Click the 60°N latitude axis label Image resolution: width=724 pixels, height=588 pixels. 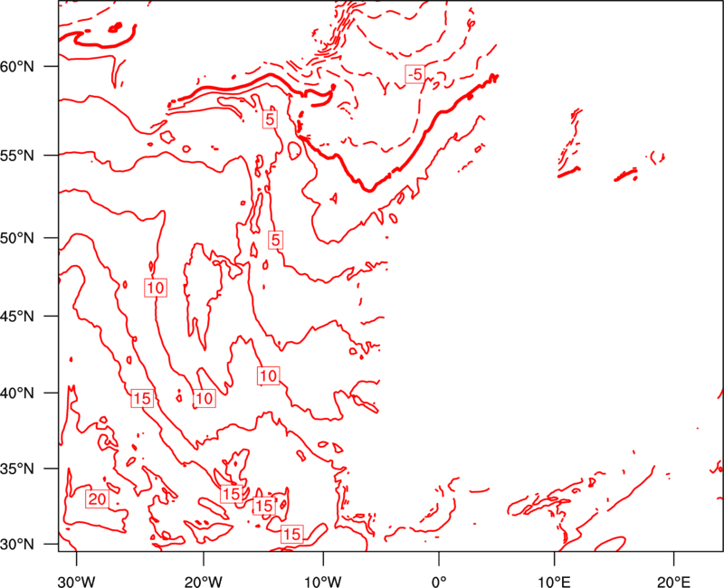click(x=17, y=67)
